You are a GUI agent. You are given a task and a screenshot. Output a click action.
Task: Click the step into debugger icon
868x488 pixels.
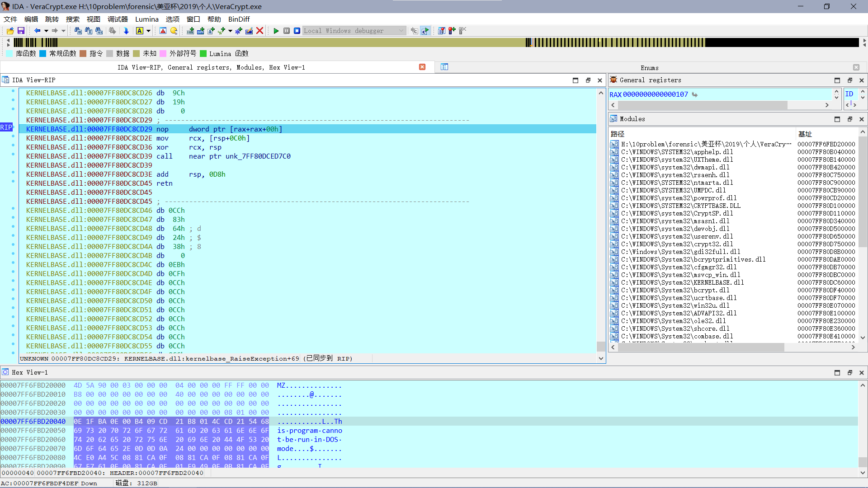(414, 31)
